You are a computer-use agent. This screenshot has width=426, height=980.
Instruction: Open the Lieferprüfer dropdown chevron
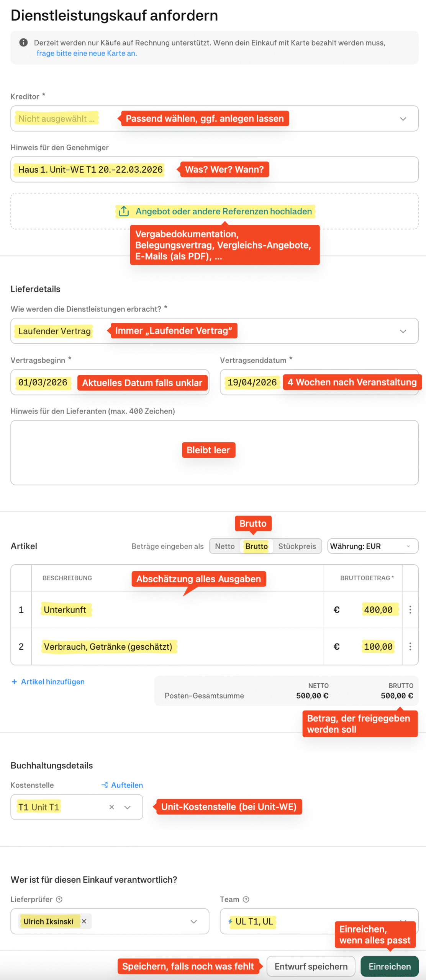coord(193,921)
